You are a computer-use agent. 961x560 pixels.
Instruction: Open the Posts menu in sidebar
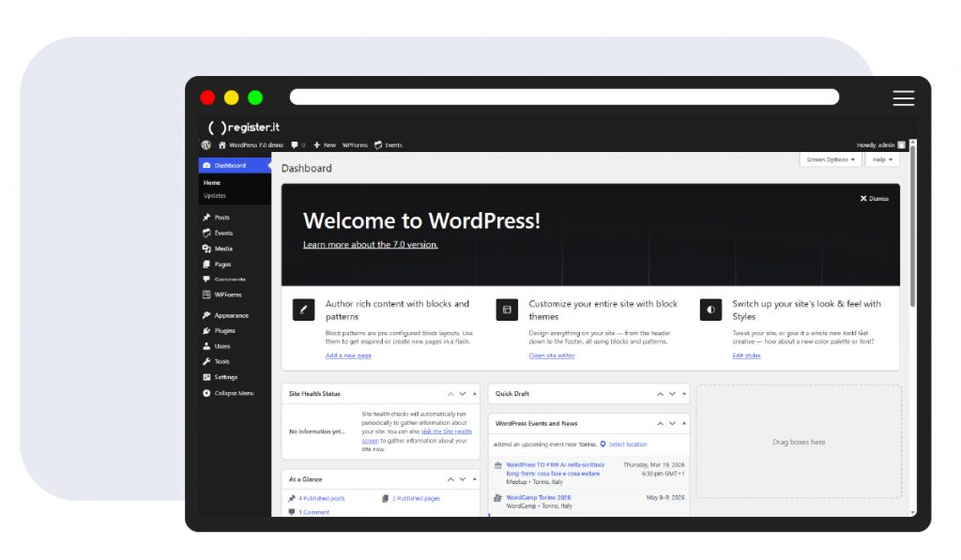coord(221,218)
